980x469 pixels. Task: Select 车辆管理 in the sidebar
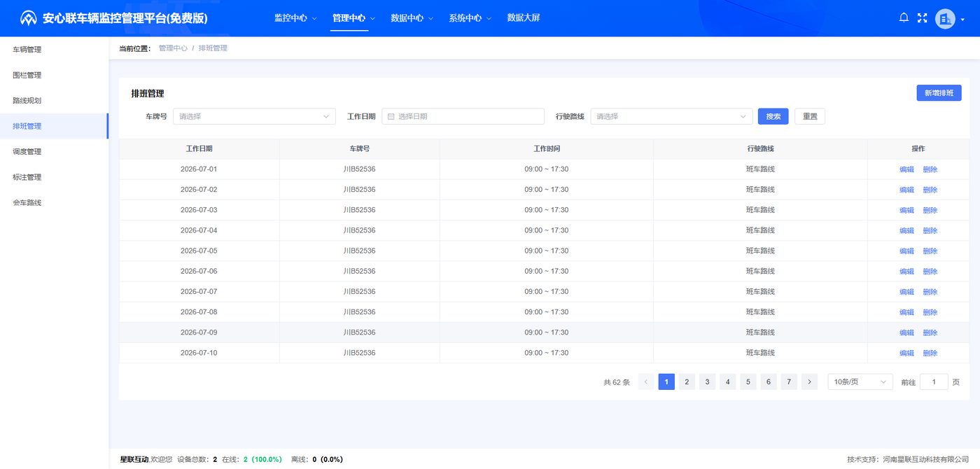[x=54, y=50]
